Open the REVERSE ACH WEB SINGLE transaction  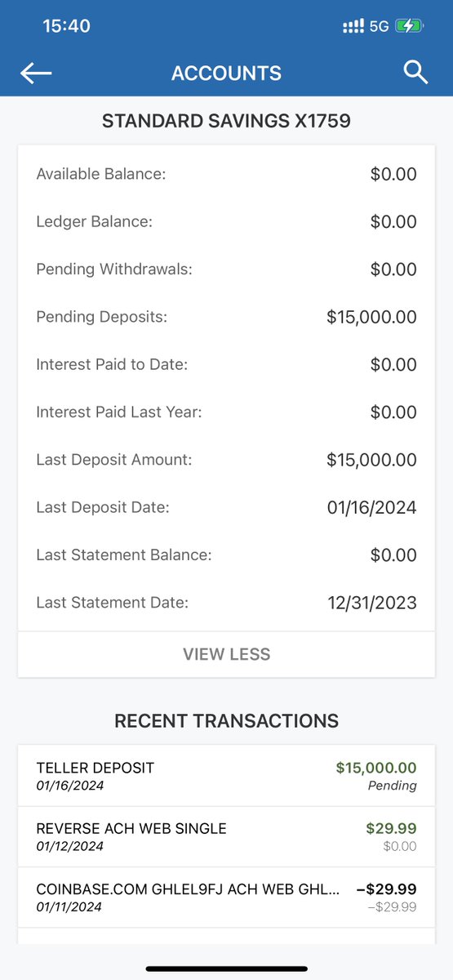pyautogui.click(x=226, y=836)
